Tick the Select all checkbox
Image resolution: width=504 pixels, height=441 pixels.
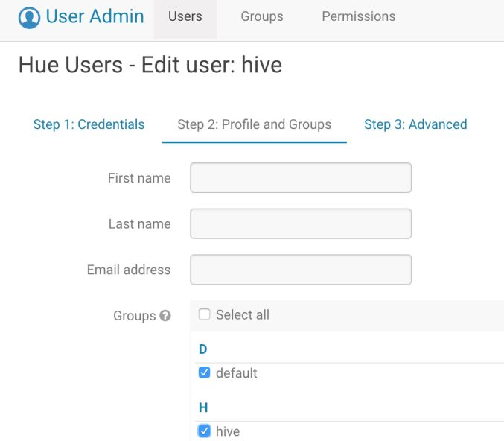[205, 314]
